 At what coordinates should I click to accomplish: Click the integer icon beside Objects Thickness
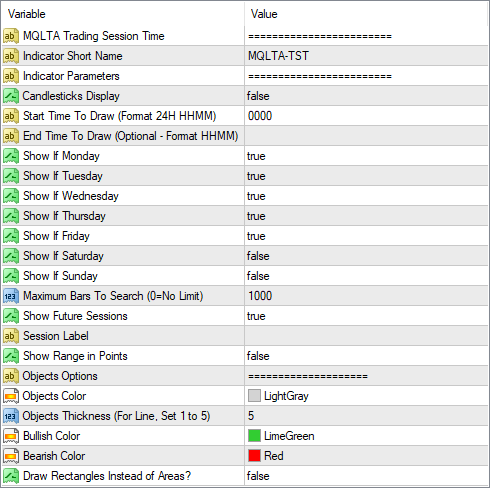click(x=11, y=416)
